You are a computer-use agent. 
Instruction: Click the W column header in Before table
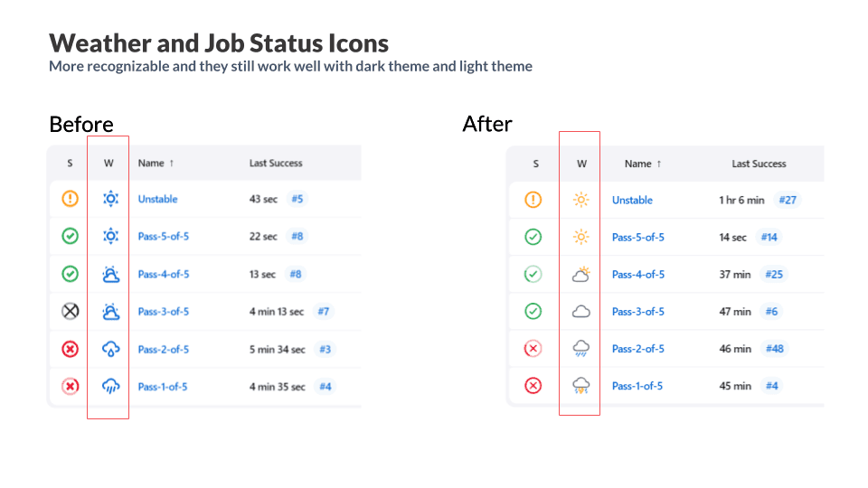coord(108,164)
